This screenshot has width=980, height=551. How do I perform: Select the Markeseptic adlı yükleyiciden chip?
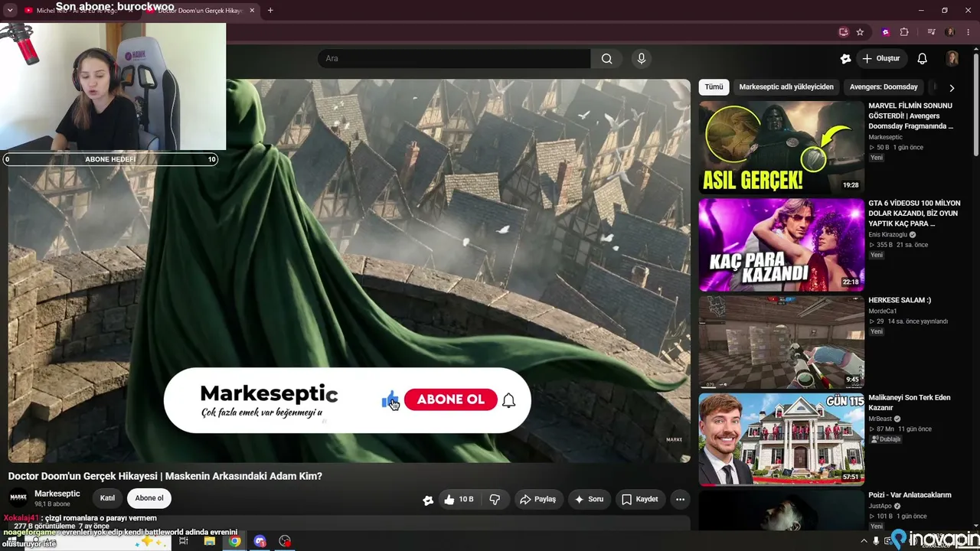(x=786, y=87)
